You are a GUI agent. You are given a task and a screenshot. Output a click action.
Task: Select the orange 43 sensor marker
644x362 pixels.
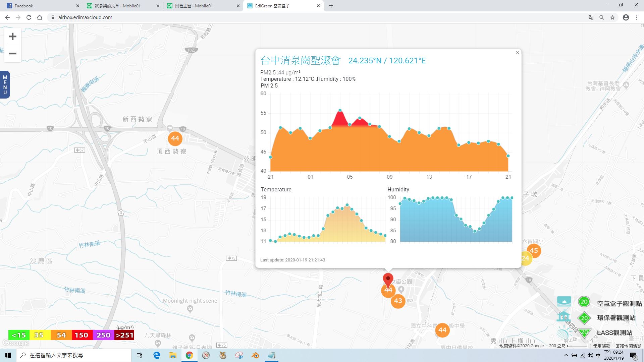click(x=398, y=301)
